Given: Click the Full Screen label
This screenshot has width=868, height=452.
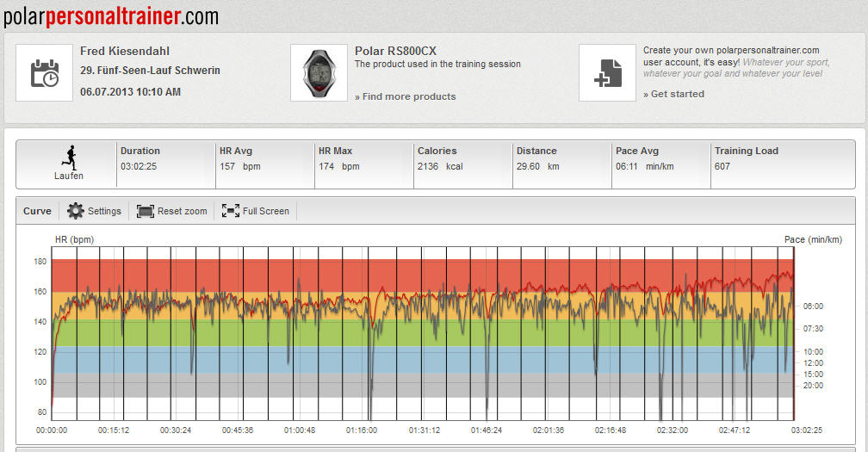Looking at the screenshot, I should coord(266,211).
